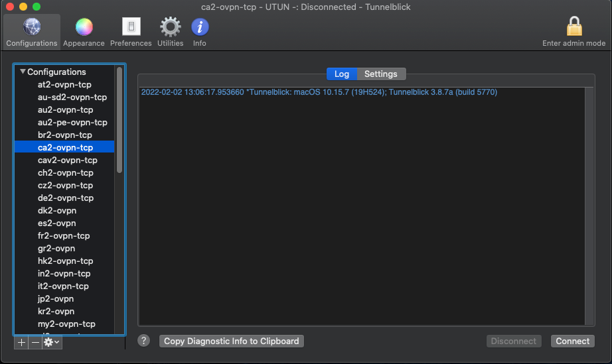This screenshot has height=364, width=612.
Task: Select the it2-ovpn-tcp configuration
Action: pos(64,286)
